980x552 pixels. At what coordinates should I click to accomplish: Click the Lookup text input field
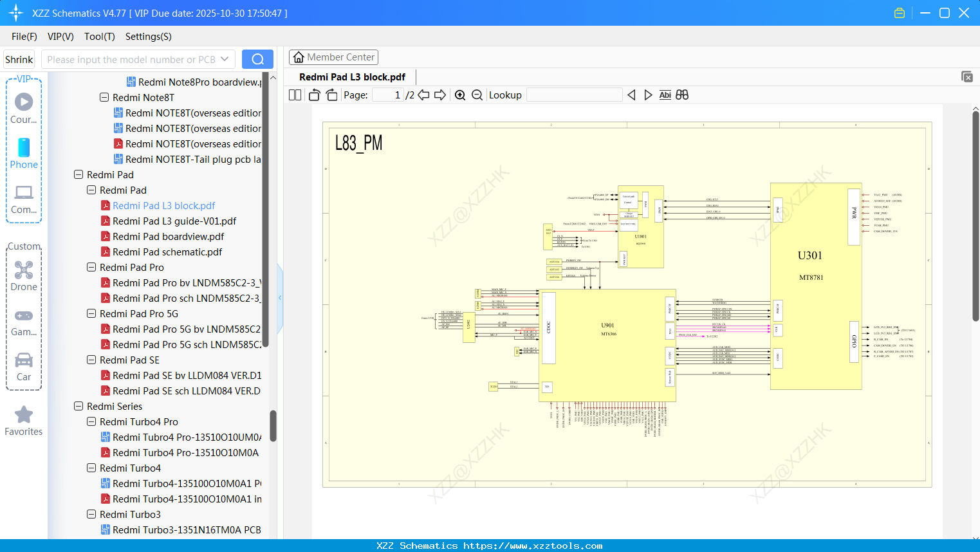click(574, 95)
